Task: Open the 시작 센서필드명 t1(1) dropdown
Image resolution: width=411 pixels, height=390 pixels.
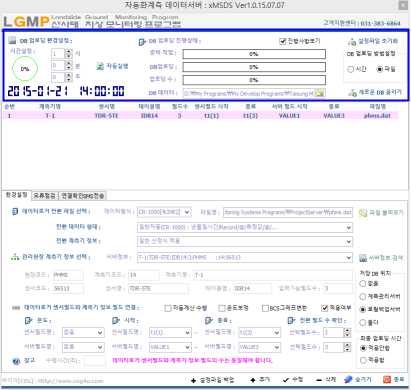Action: (x=170, y=332)
